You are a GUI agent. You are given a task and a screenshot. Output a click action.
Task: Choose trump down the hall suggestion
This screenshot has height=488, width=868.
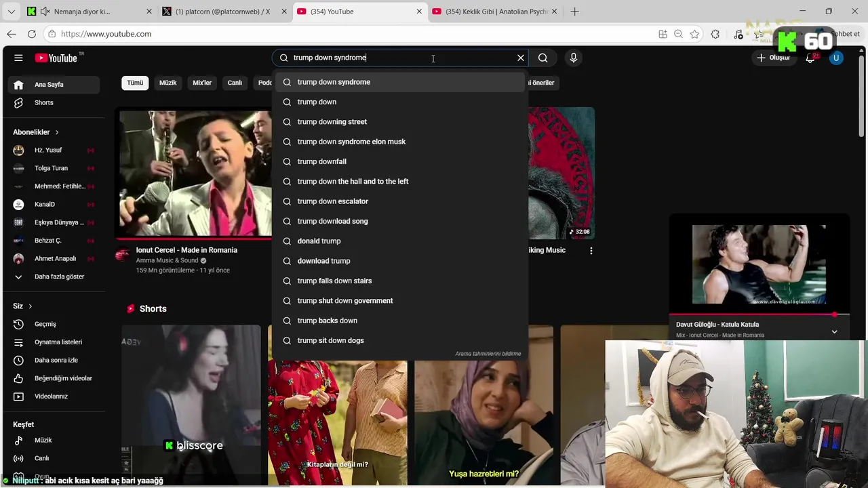coord(400,182)
